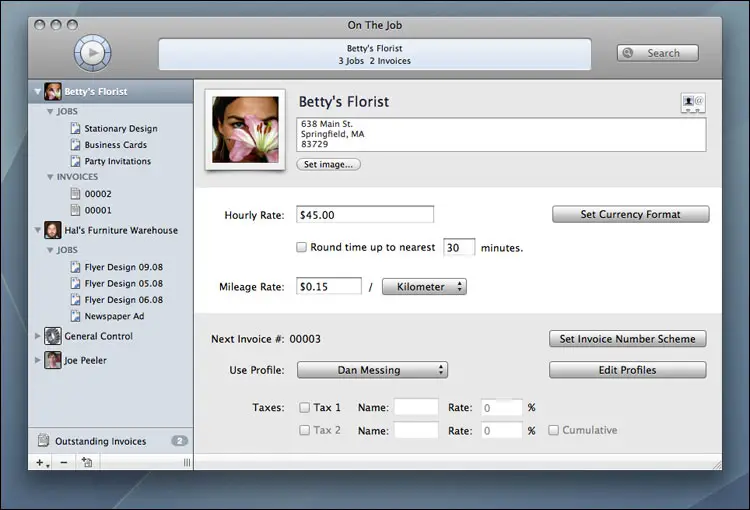
Task: Open the address book contact card icon
Action: pos(693,102)
